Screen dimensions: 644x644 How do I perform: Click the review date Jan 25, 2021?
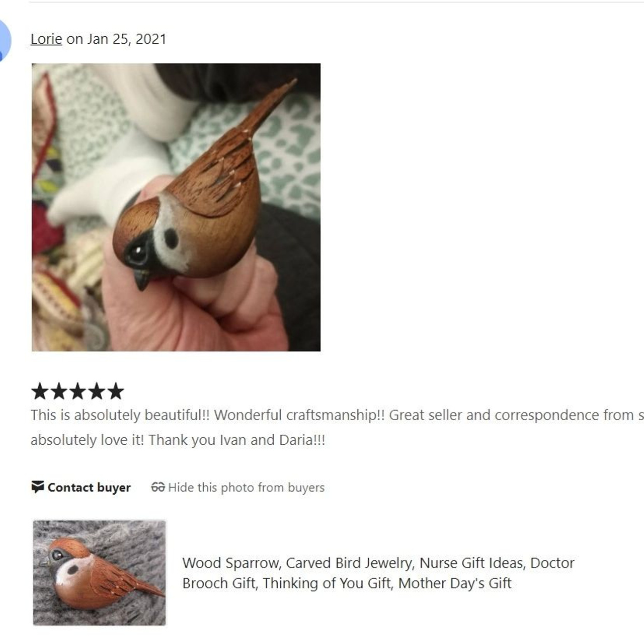click(127, 39)
